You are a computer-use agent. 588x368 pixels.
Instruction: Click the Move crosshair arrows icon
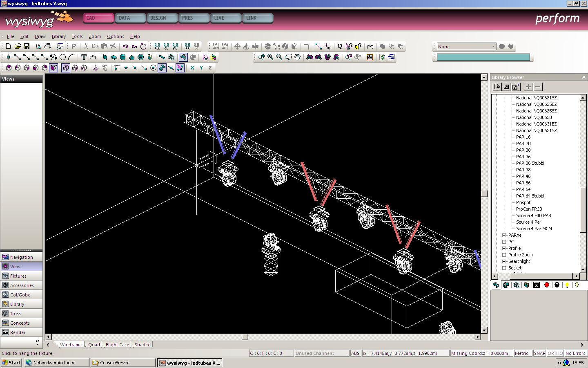coord(237,47)
